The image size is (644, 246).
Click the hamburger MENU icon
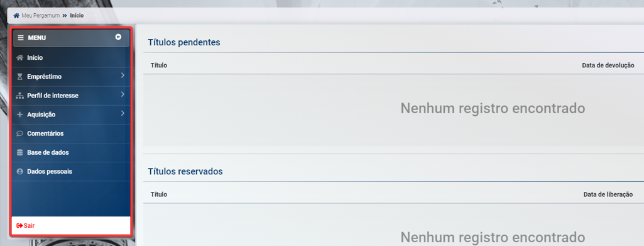(21, 38)
